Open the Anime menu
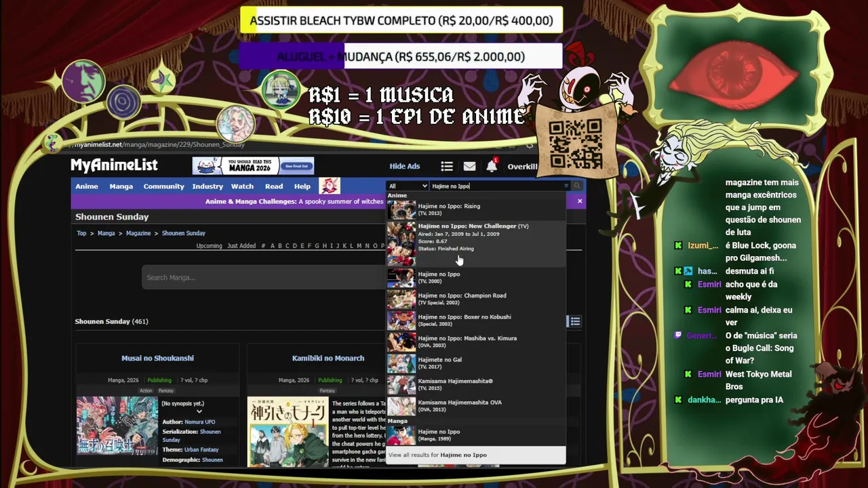Image resolution: width=868 pixels, height=488 pixels. coord(87,186)
